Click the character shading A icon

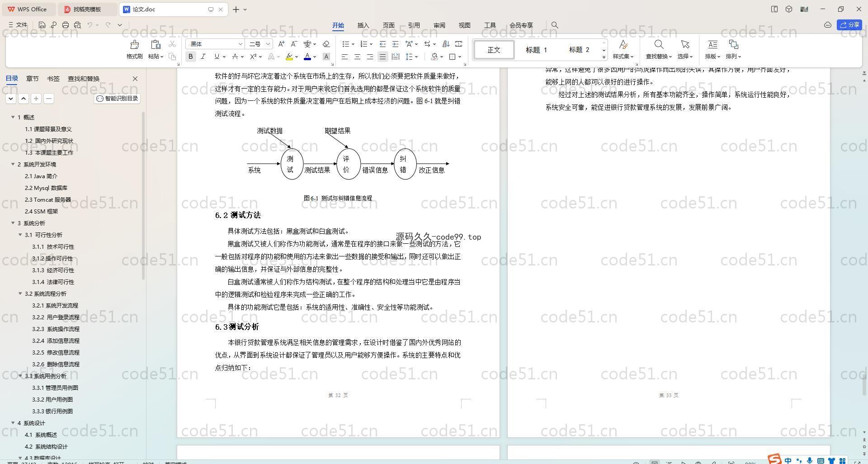pos(326,57)
